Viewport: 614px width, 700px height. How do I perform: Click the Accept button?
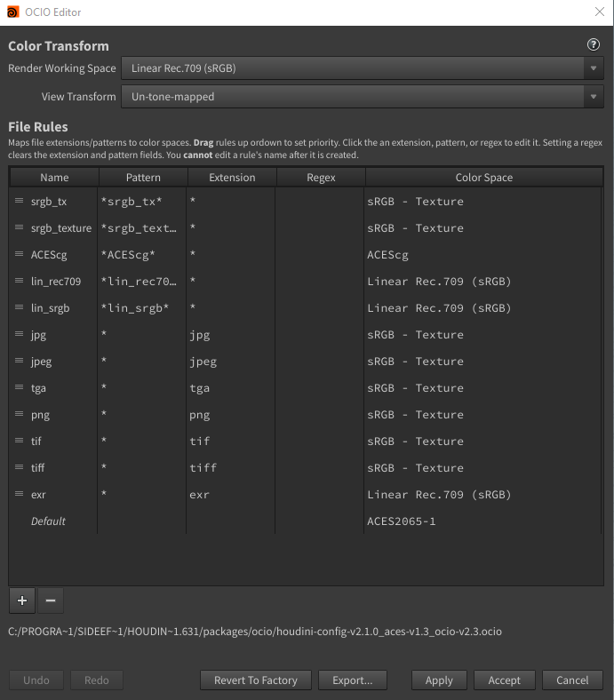(x=504, y=680)
